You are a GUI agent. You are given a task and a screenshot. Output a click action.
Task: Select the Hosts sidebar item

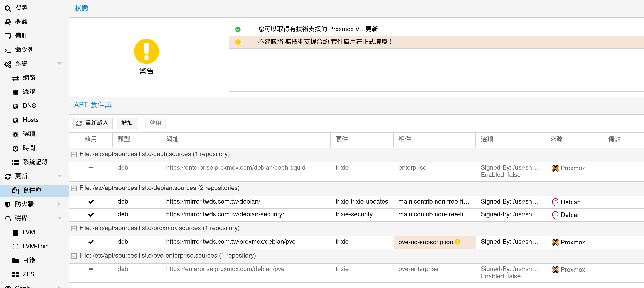click(x=34, y=120)
